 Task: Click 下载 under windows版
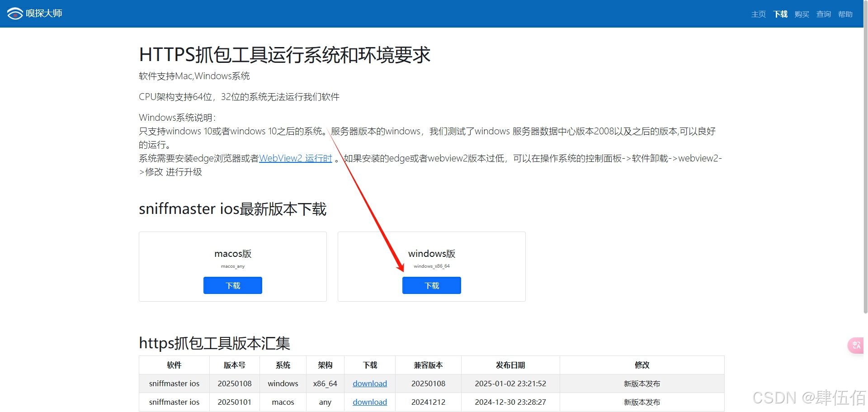tap(431, 285)
